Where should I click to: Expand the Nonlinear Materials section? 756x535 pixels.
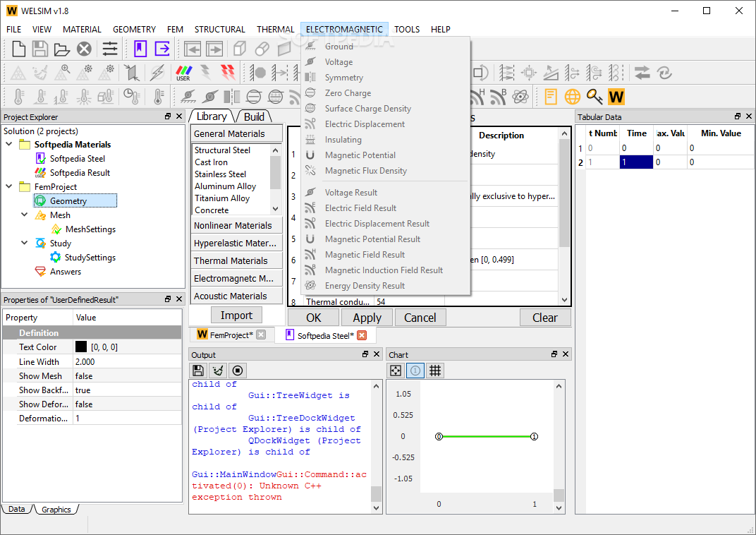237,225
